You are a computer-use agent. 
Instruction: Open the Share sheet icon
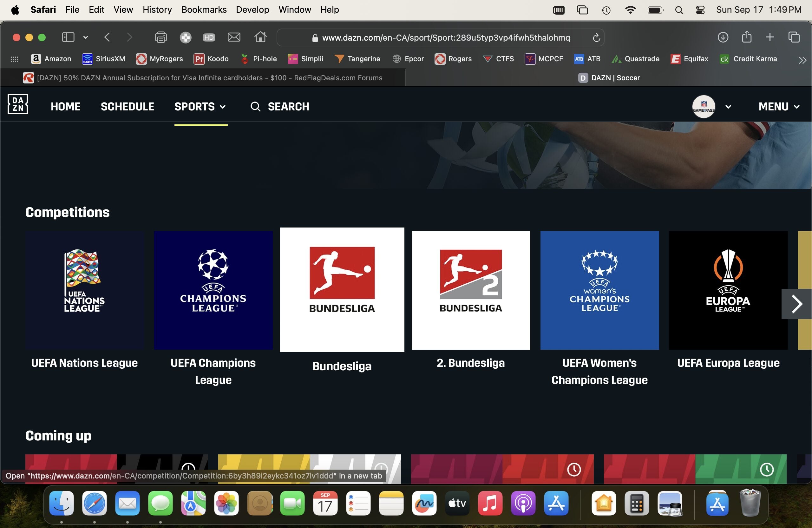point(746,37)
